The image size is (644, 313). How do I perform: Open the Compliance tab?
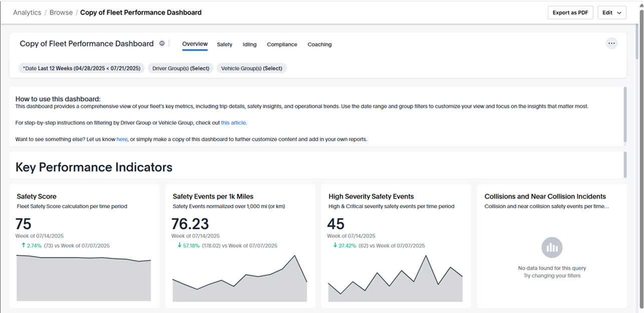point(282,45)
